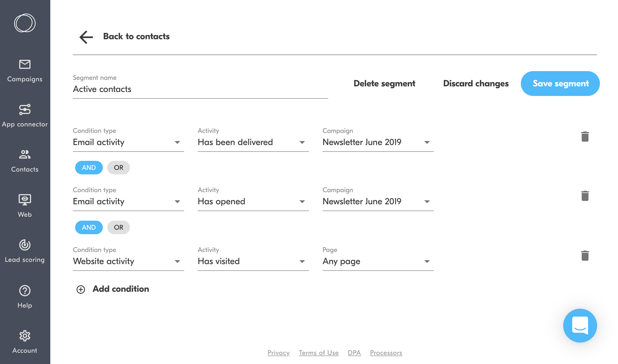Edit the Segment name input field

click(200, 89)
